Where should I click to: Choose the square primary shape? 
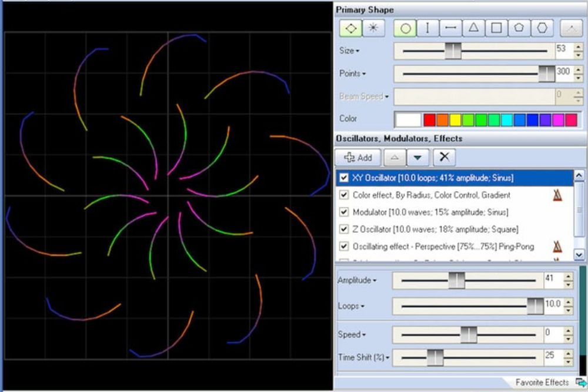tap(496, 28)
